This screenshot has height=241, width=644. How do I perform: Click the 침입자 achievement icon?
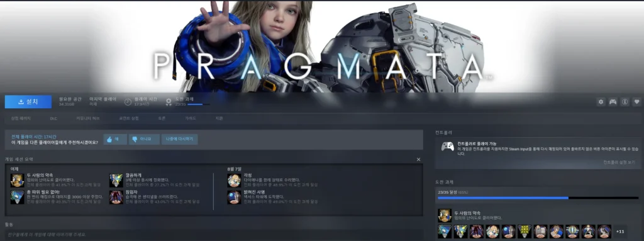click(x=116, y=197)
